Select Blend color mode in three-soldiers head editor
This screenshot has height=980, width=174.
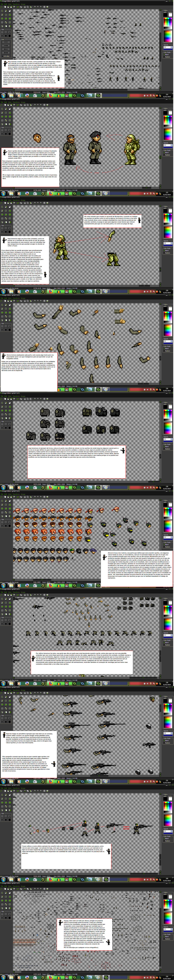[x=166, y=153]
